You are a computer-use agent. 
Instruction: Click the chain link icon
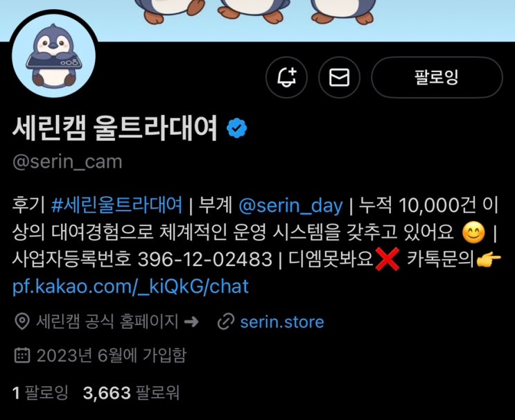click(226, 322)
